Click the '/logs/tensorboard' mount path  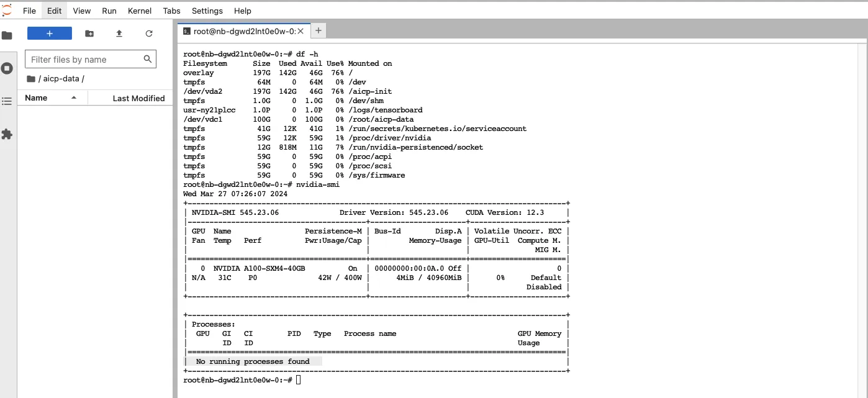point(385,110)
